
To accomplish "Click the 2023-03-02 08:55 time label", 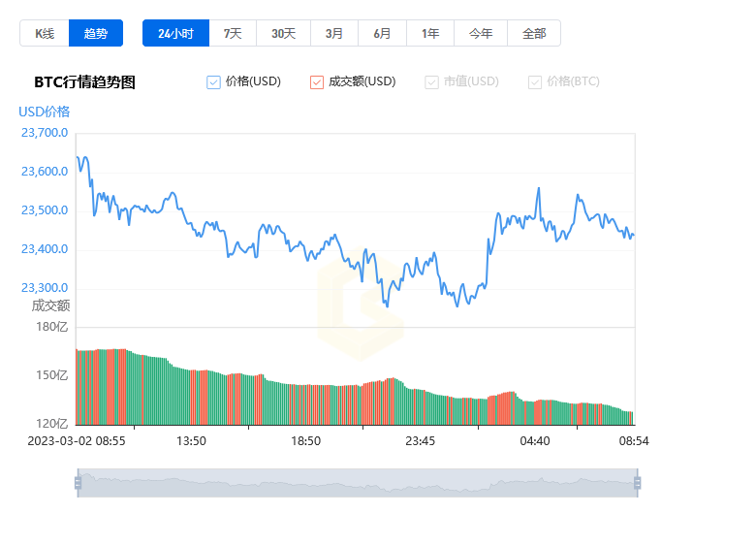I will pyautogui.click(x=77, y=441).
